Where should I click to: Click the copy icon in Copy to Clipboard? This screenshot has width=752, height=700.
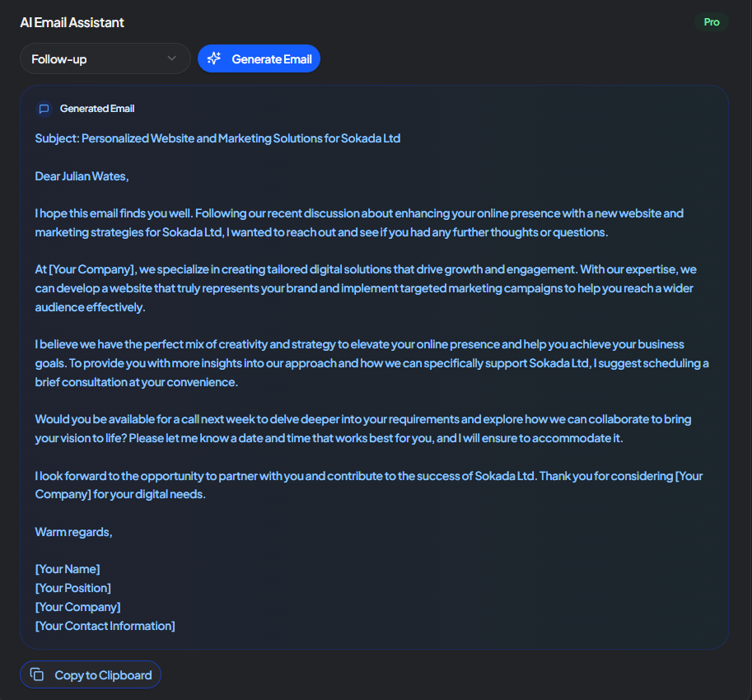pos(37,674)
